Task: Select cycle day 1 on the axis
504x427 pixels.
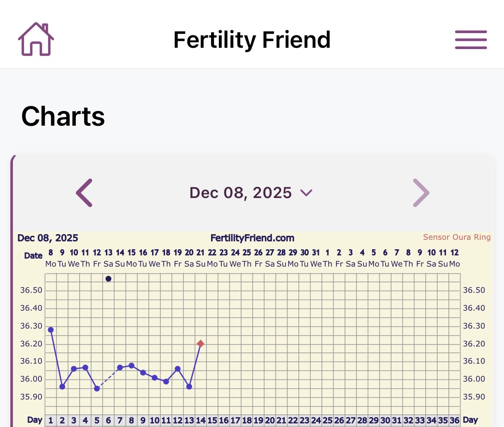Action: [x=51, y=420]
